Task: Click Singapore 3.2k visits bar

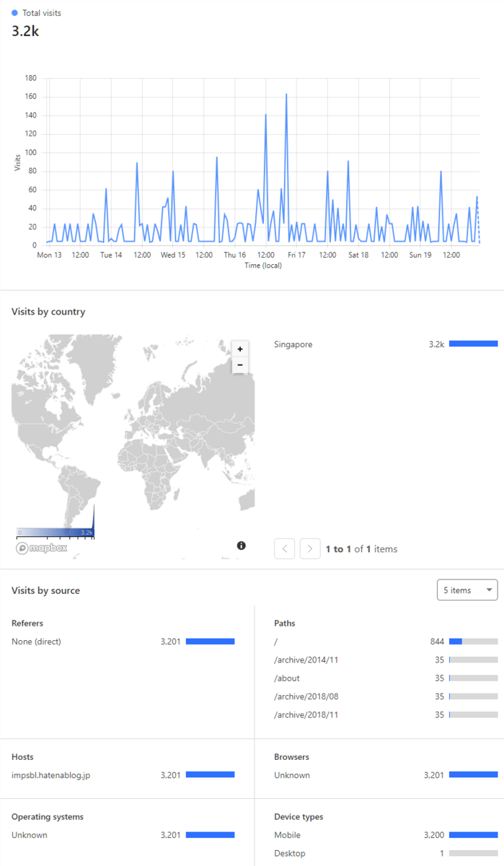Action: pyautogui.click(x=473, y=344)
